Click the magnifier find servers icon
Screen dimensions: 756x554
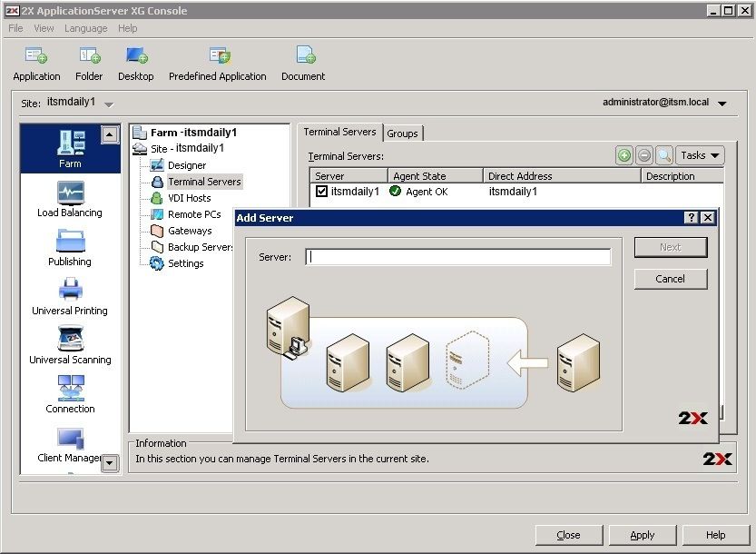tap(664, 155)
